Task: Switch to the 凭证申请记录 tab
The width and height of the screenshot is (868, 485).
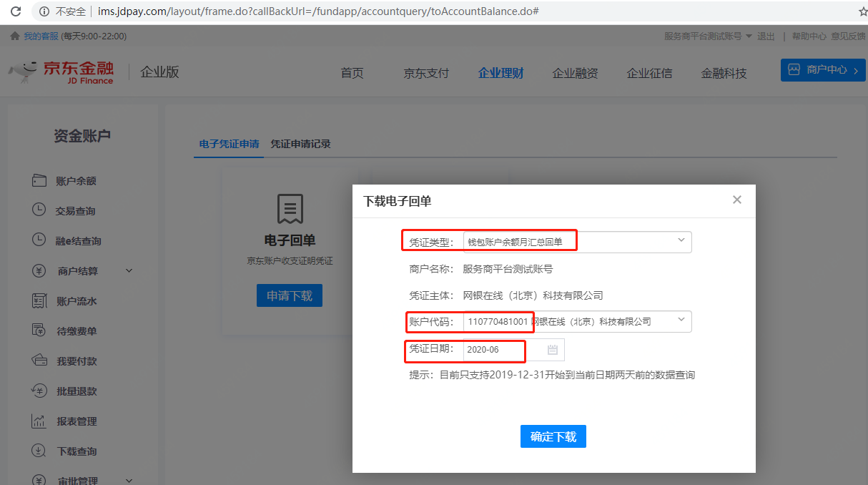Action: pyautogui.click(x=300, y=144)
